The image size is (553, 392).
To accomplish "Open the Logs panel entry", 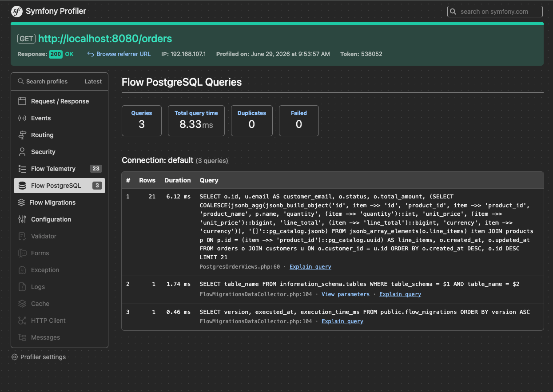I will tap(60, 287).
